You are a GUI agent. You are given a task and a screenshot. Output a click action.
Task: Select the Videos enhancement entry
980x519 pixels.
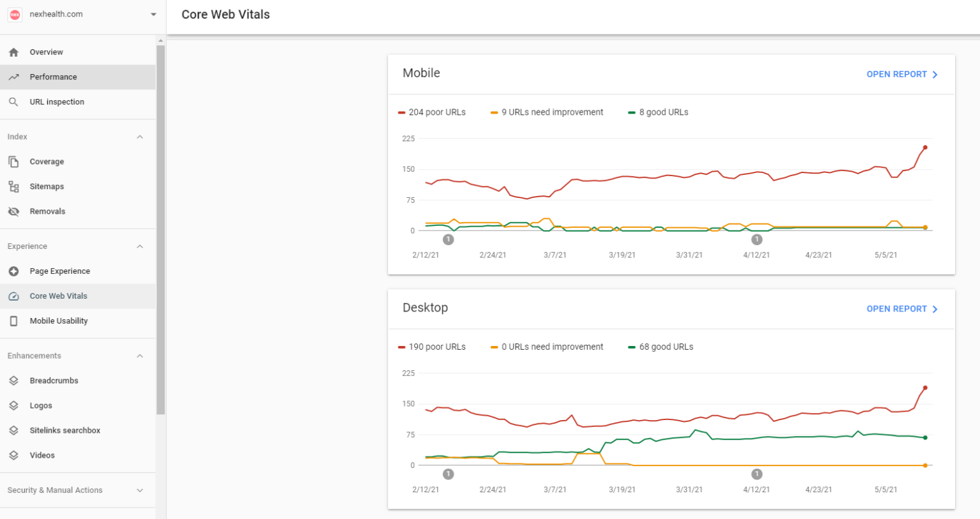(42, 455)
